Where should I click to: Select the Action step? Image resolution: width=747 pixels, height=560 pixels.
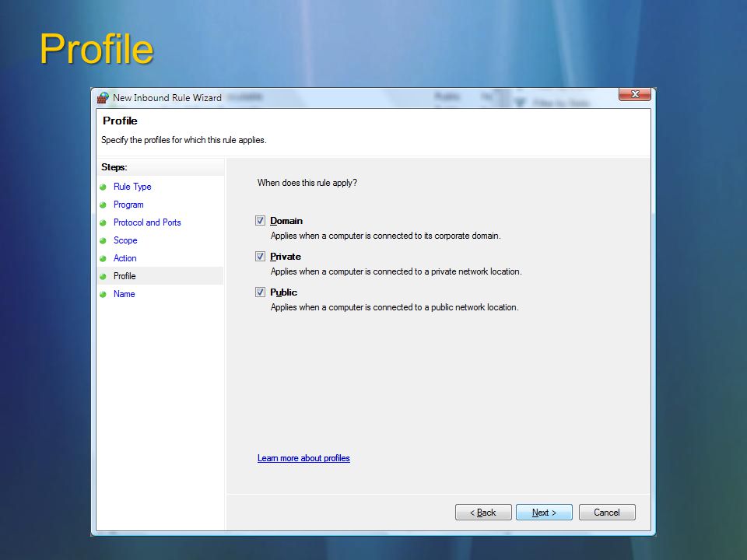[124, 258]
